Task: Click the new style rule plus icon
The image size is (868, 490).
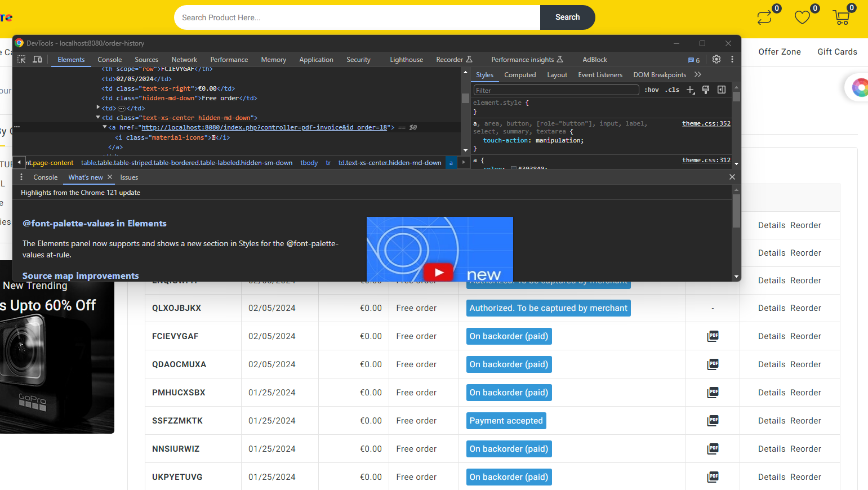Action: click(x=691, y=90)
